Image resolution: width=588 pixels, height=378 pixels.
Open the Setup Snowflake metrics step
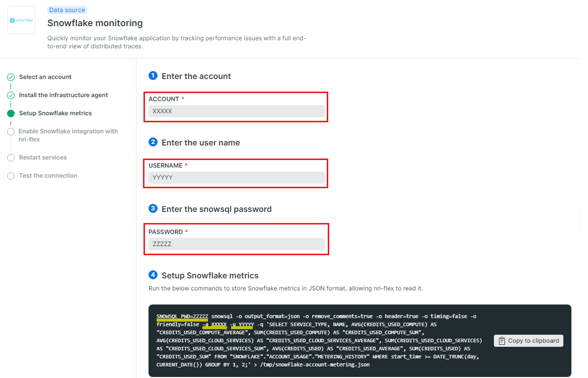click(56, 113)
